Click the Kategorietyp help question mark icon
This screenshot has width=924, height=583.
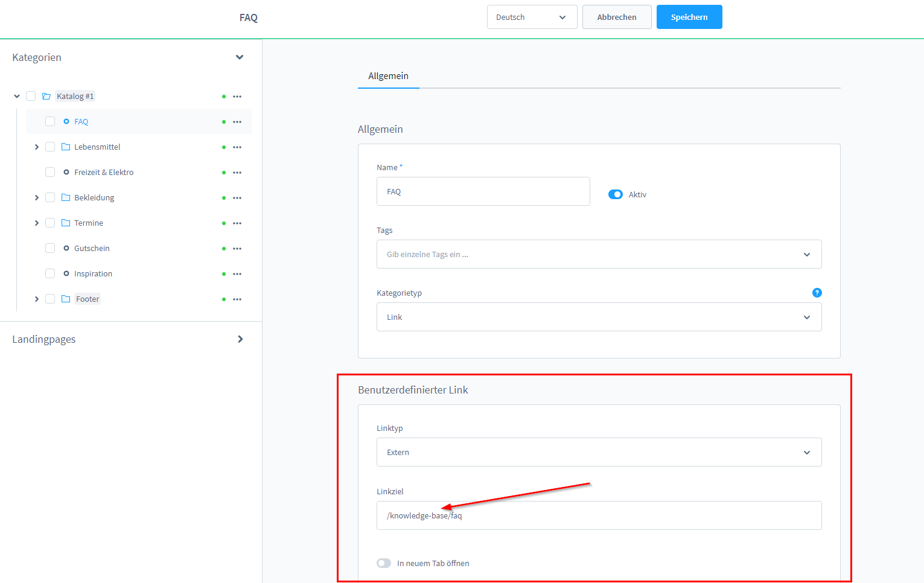(817, 293)
